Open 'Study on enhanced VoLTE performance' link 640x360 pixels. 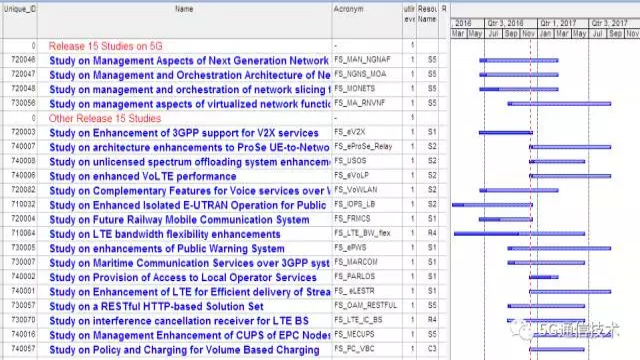tap(143, 176)
